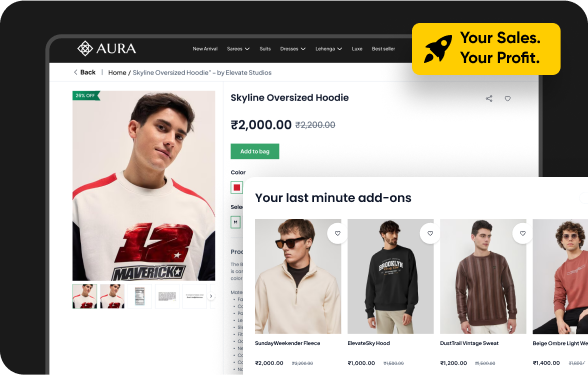Wishlist the SundayWeekender Fleece heart icon

click(338, 233)
